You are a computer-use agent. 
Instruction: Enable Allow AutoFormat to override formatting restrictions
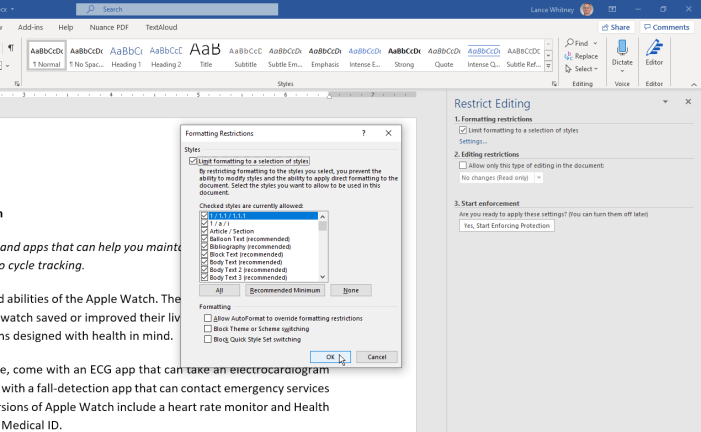(x=207, y=318)
